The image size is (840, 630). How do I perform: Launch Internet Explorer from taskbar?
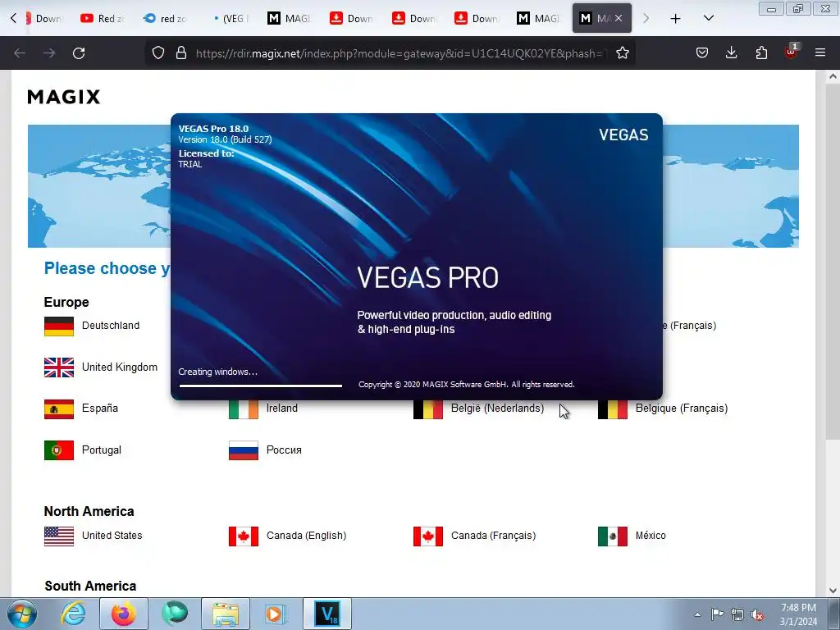pos(73,614)
